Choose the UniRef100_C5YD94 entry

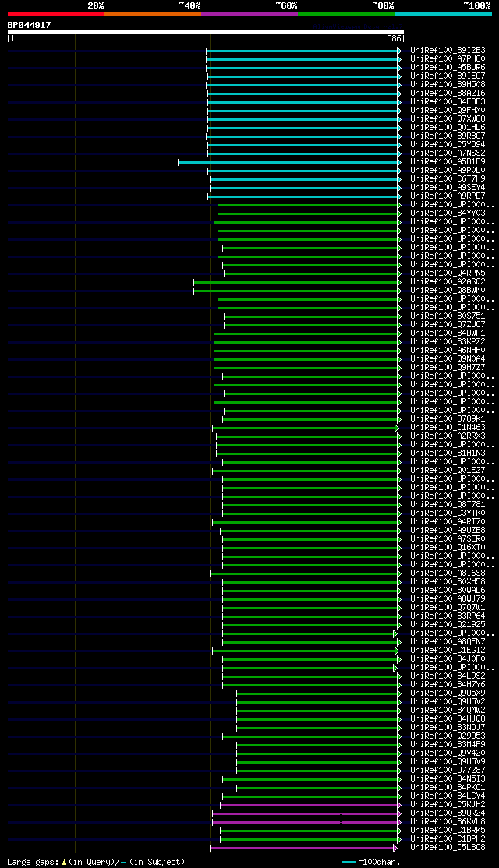pyautogui.click(x=448, y=144)
